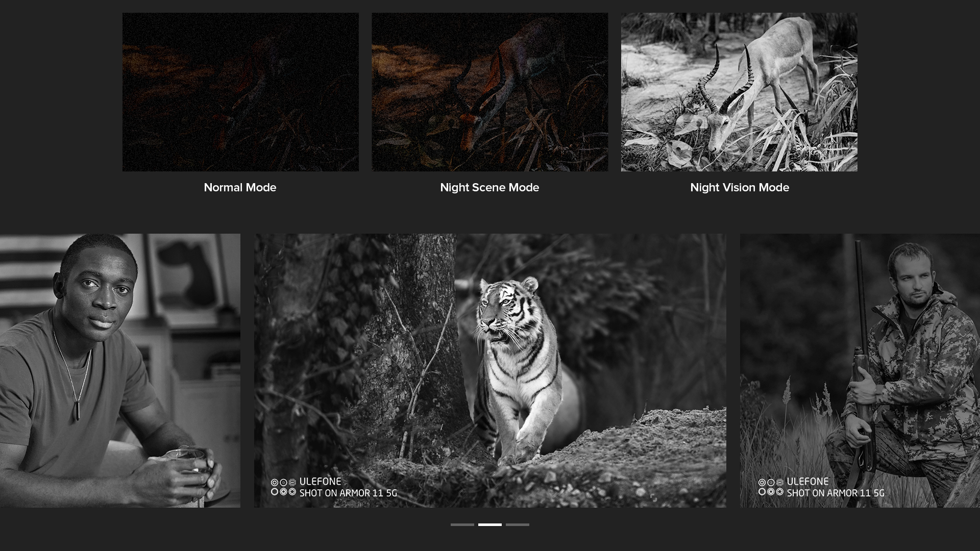The image size is (980, 551).
Task: Click camera lens icon on hunter photo
Action: (x=771, y=487)
